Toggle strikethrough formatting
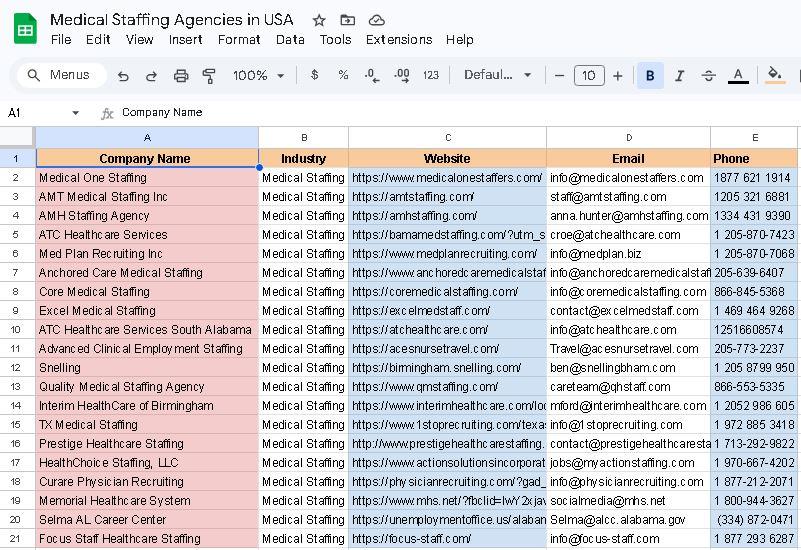801x550 pixels. 708,76
